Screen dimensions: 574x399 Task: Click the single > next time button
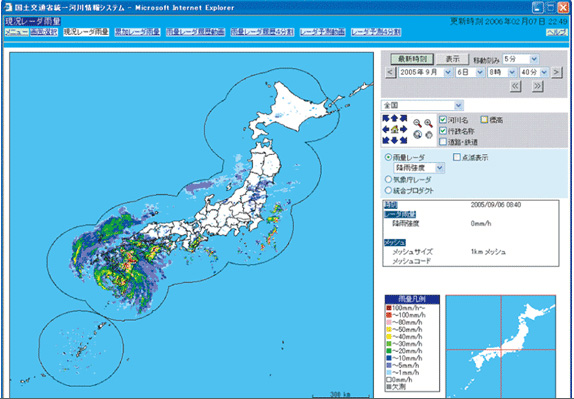coord(556,72)
